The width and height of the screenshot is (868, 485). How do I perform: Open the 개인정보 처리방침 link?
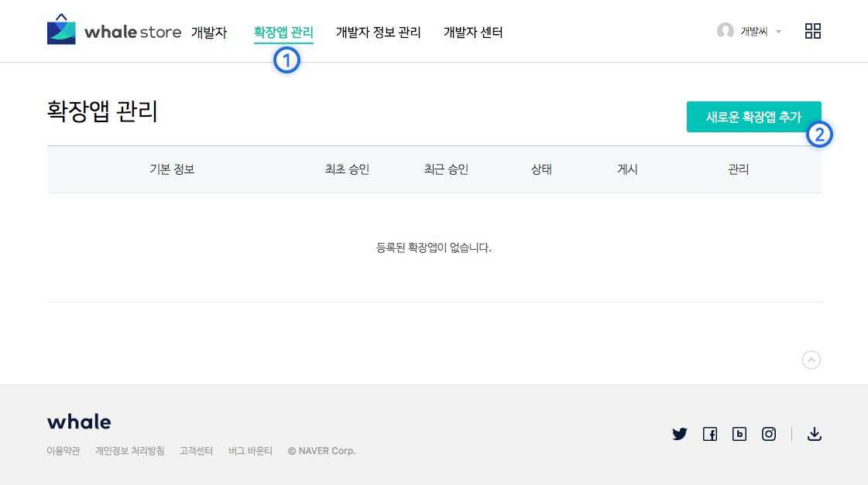(129, 451)
